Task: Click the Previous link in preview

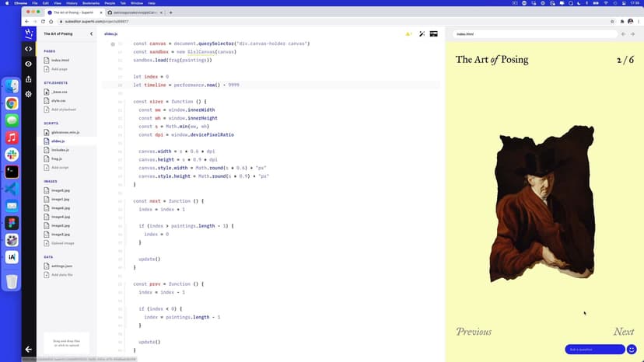Action: [474, 332]
